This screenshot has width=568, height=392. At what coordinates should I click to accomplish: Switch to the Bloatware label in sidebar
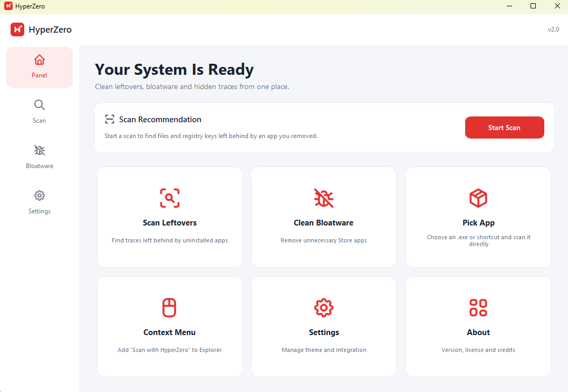(40, 166)
